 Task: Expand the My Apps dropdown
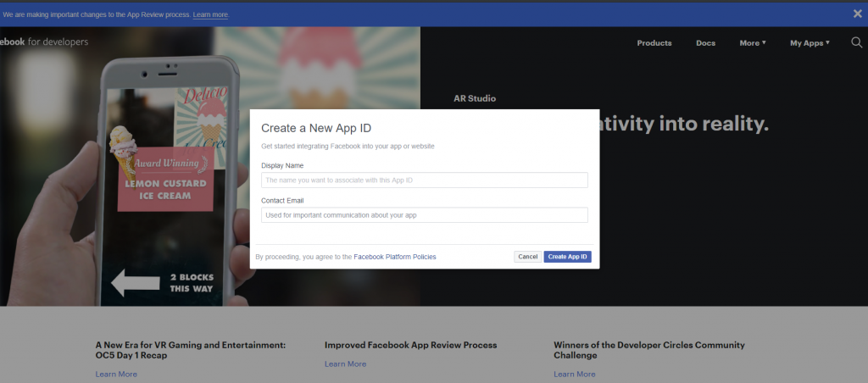810,43
